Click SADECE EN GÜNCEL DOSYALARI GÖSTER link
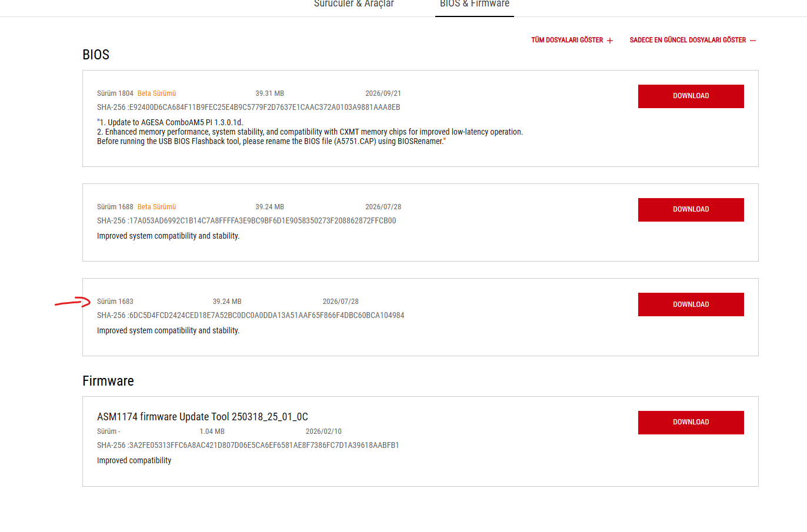 pyautogui.click(x=693, y=40)
